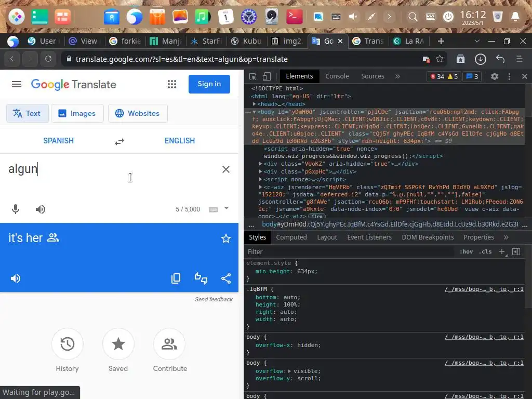This screenshot has width=532, height=399.
Task: Open the music app in the dock
Action: 203,16
